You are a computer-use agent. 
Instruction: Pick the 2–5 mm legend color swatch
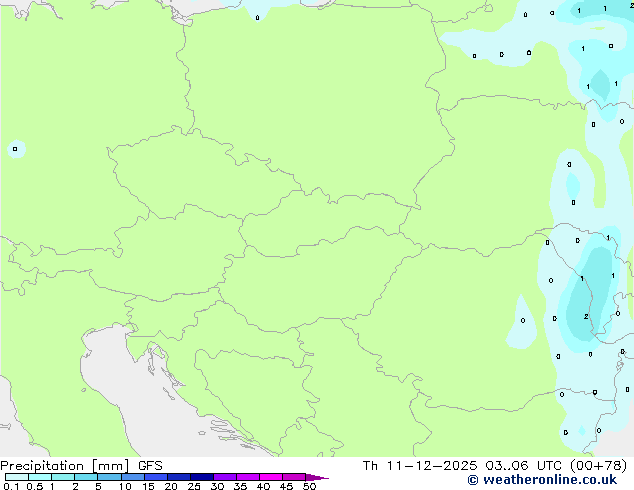pos(86,477)
